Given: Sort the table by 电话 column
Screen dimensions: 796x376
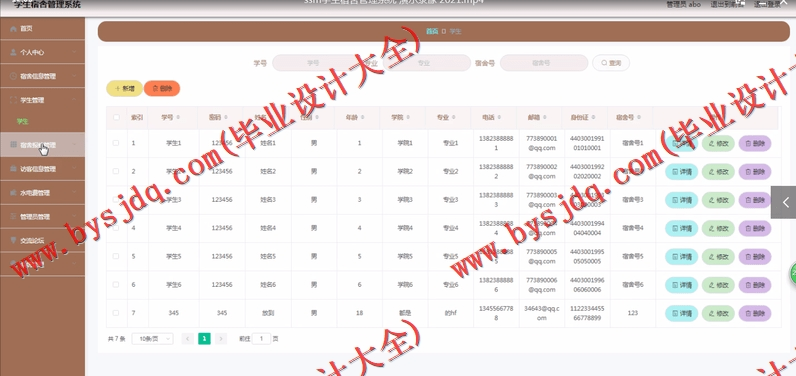Looking at the screenshot, I should click(499, 118).
